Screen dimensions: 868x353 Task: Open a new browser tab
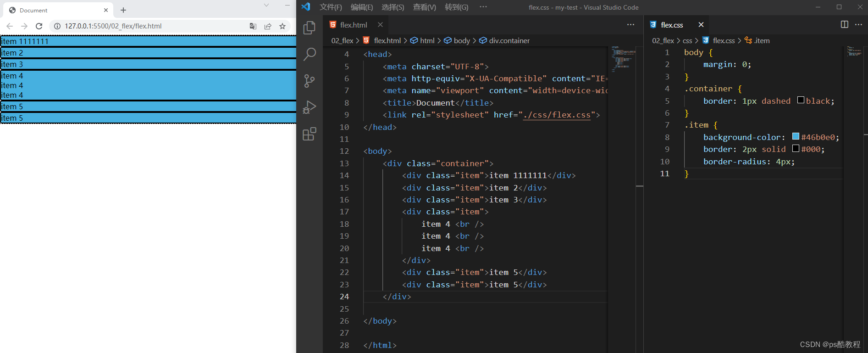click(123, 10)
